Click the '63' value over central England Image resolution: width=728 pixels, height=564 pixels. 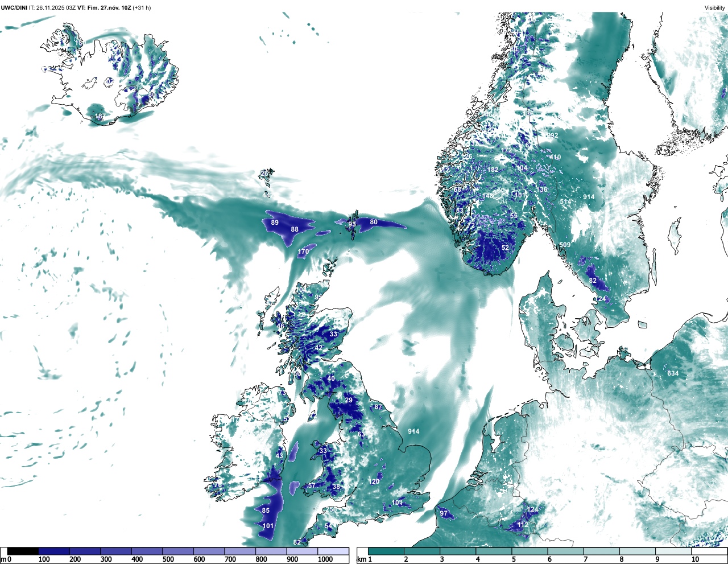(361, 434)
